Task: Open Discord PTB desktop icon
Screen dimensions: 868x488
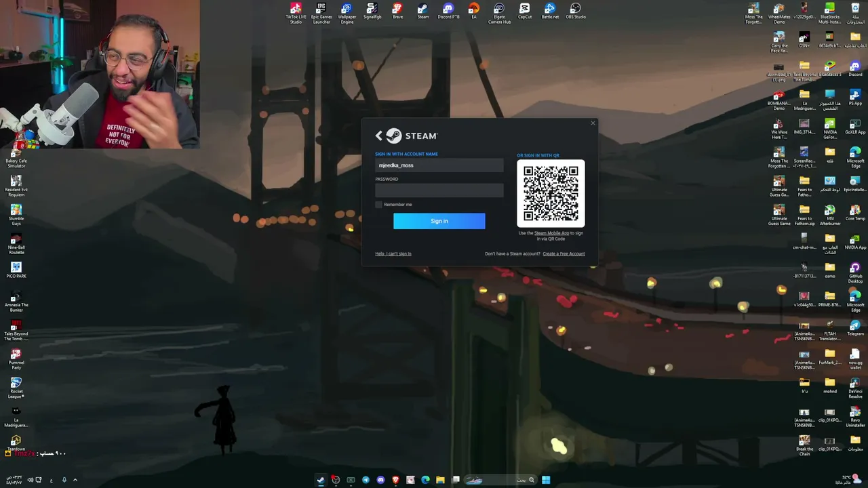Action: coord(448,12)
